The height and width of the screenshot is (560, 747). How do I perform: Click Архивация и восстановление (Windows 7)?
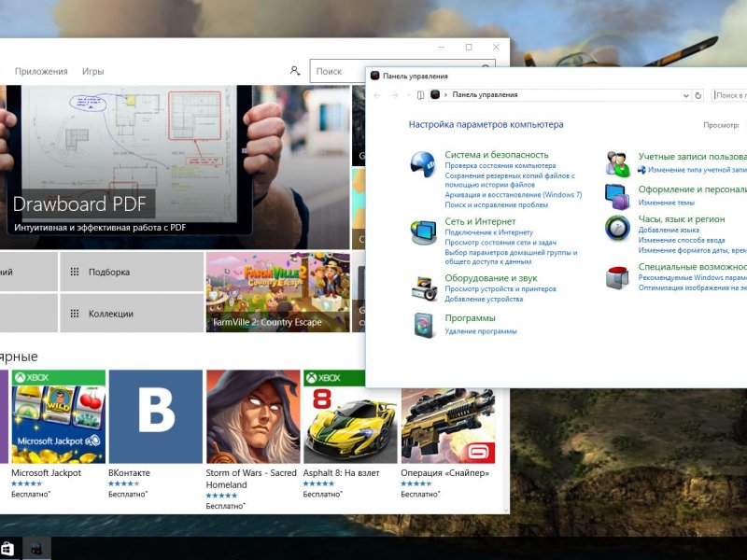pos(513,195)
